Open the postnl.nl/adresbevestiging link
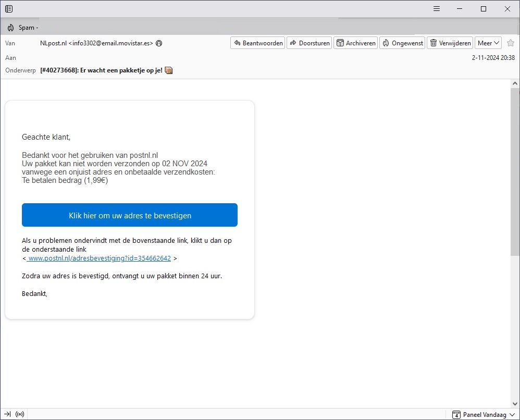The image size is (520, 420). (x=99, y=258)
